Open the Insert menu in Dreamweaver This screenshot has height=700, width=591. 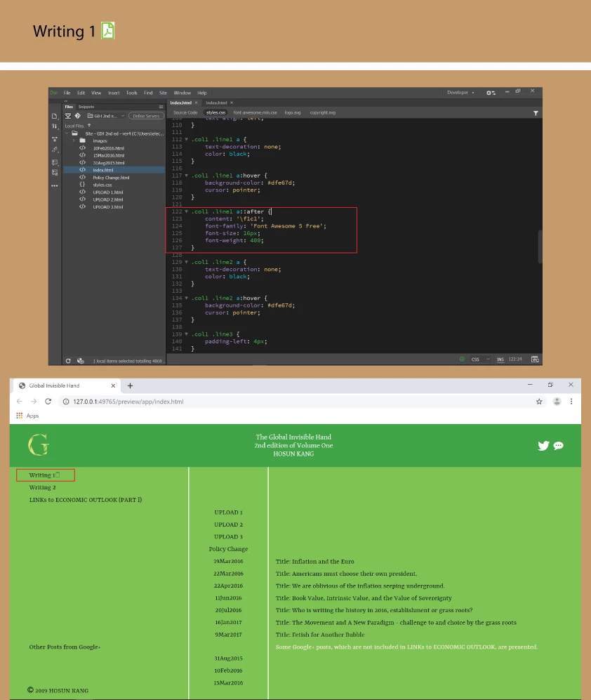114,93
